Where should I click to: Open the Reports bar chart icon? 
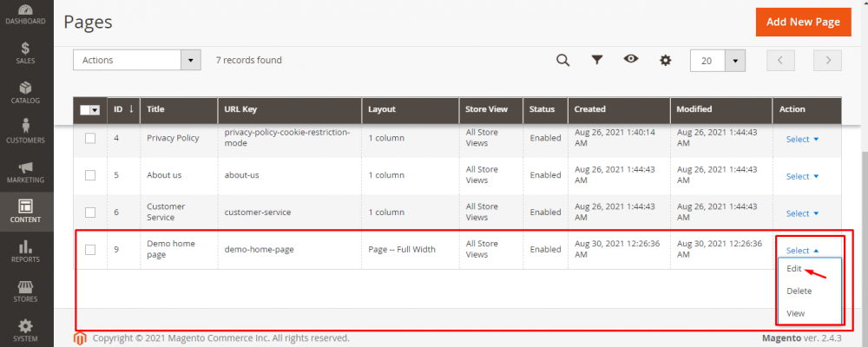(x=25, y=251)
